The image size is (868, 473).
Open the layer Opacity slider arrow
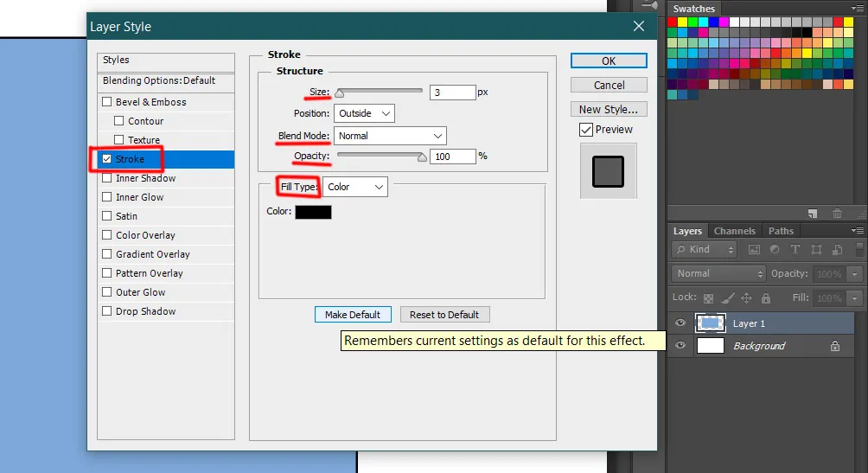[855, 274]
